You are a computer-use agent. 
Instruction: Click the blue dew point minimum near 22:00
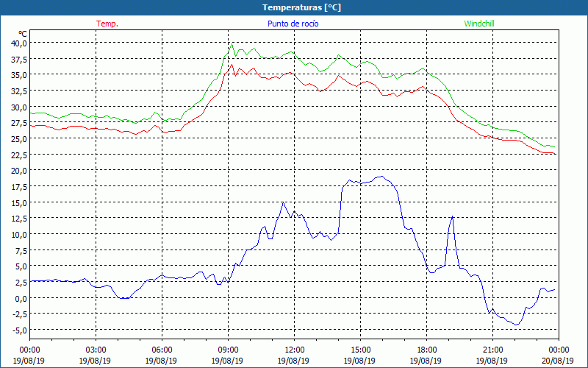516,325
